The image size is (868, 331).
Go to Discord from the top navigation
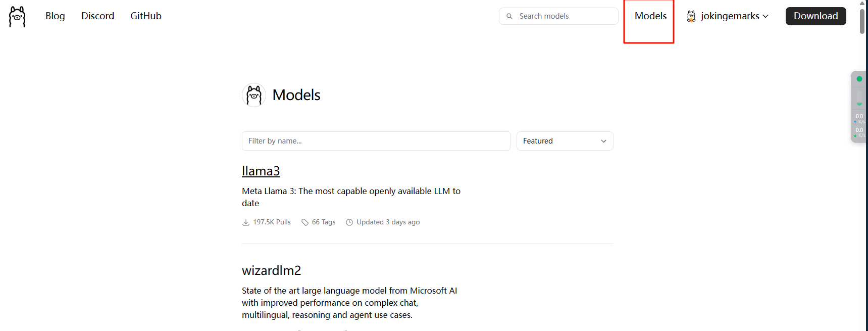pyautogui.click(x=97, y=16)
